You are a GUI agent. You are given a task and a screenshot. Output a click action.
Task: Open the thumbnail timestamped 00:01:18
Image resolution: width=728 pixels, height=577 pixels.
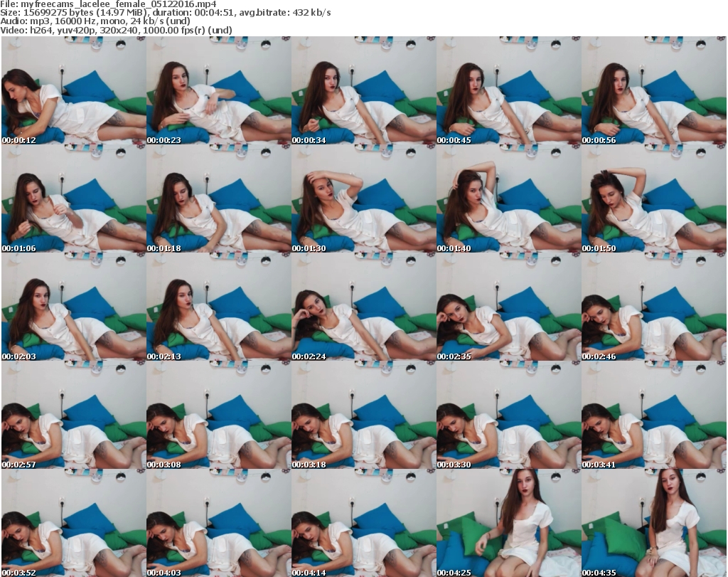pyautogui.click(x=218, y=199)
